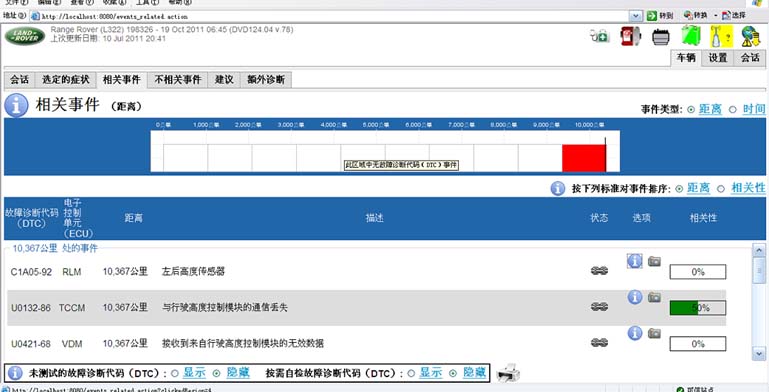The image size is (769, 392).
Task: Sort events by 相关性 radio
Action: (x=720, y=189)
